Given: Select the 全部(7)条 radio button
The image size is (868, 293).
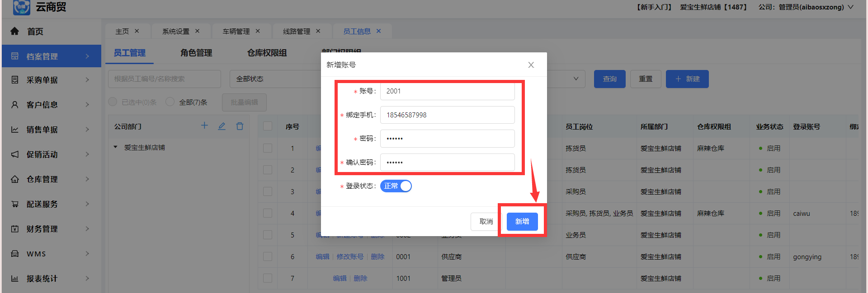Looking at the screenshot, I should 170,102.
